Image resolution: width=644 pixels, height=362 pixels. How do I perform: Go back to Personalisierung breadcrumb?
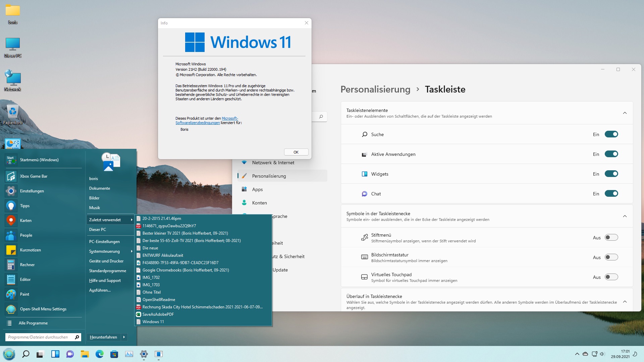[x=375, y=89]
